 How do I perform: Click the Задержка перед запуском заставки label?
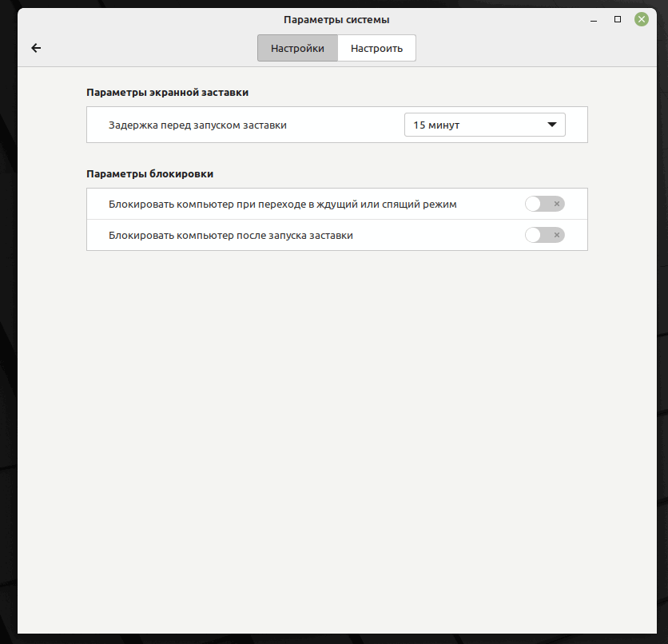point(197,125)
